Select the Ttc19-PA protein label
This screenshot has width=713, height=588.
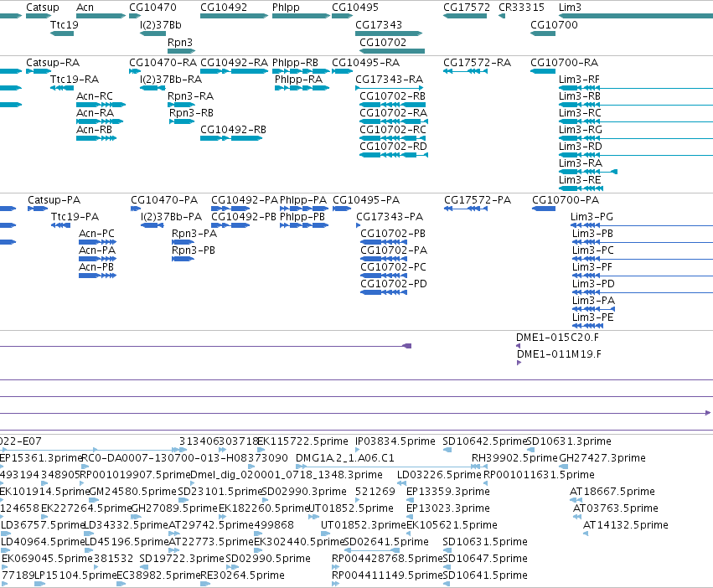point(75,217)
